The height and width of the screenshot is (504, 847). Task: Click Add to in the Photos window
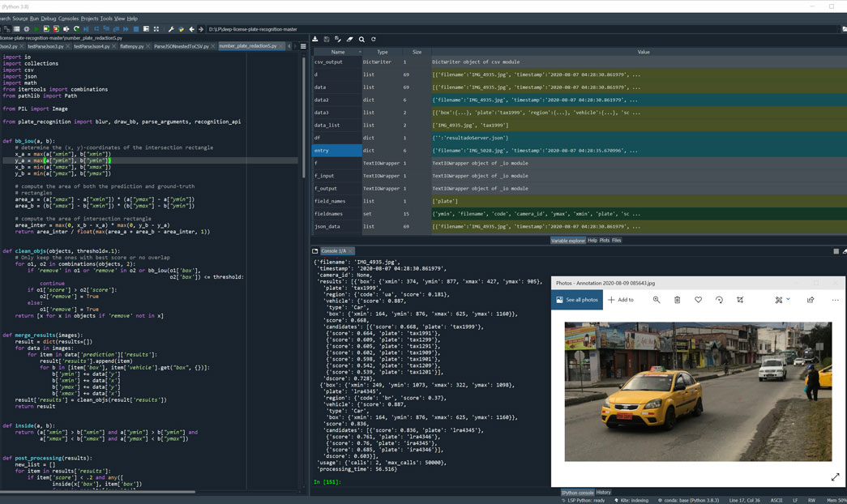pyautogui.click(x=621, y=300)
